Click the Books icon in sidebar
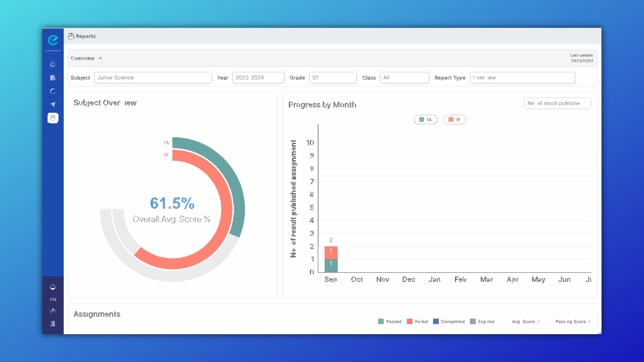The height and width of the screenshot is (362, 644). click(x=52, y=78)
